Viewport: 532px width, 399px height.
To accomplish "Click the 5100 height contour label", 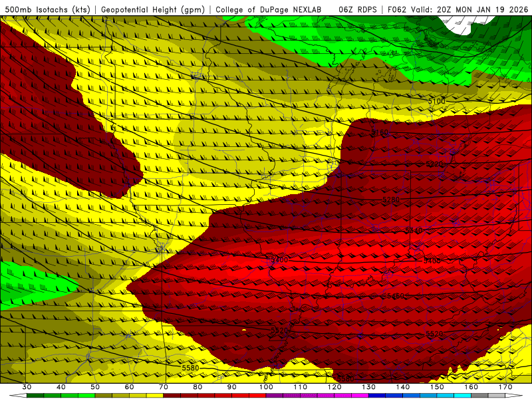I will coord(436,101).
